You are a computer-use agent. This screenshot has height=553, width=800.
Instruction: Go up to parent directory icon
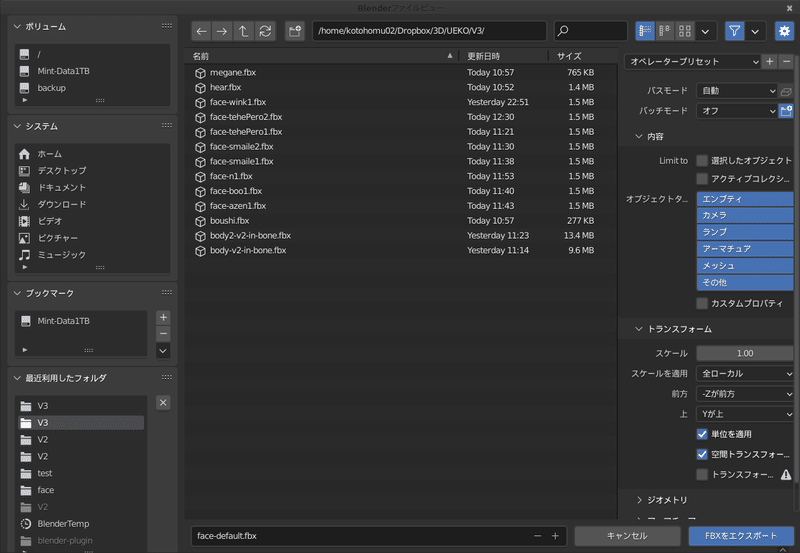243,31
